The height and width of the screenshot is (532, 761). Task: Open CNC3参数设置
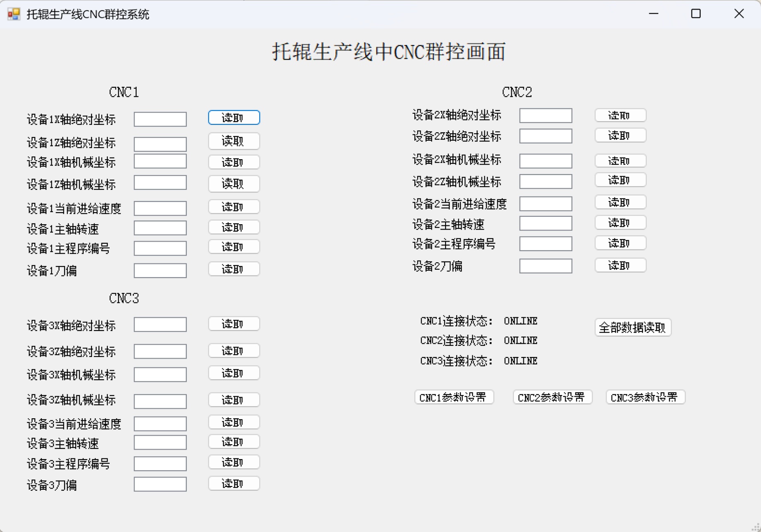(x=645, y=397)
